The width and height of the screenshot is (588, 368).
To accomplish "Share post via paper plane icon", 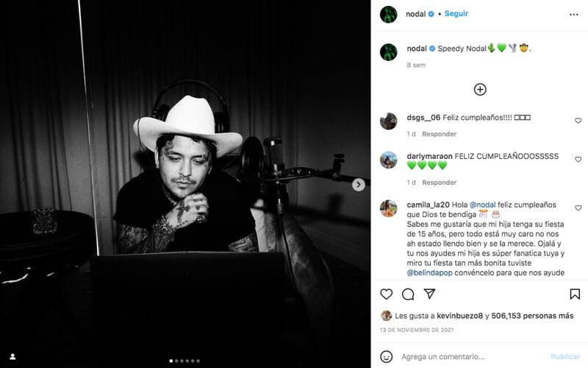I will [x=429, y=294].
